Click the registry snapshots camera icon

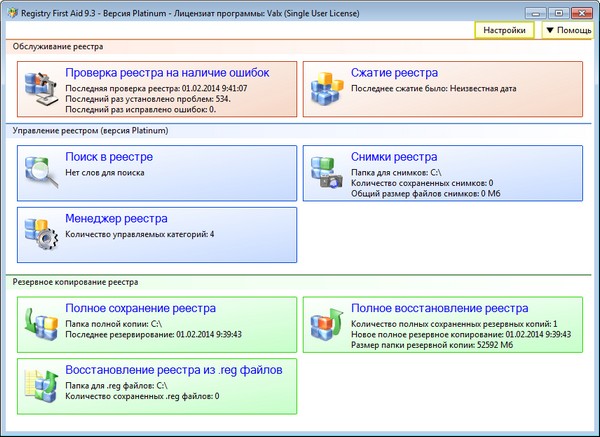[326, 174]
